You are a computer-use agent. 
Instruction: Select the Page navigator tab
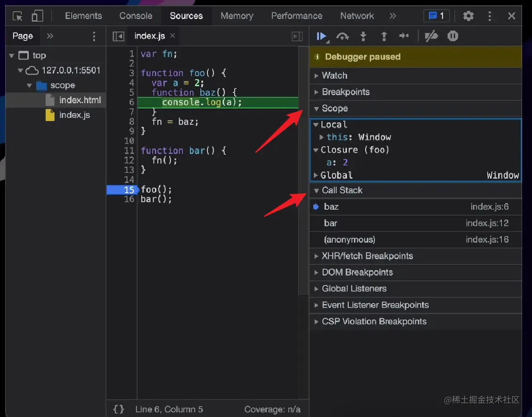23,36
